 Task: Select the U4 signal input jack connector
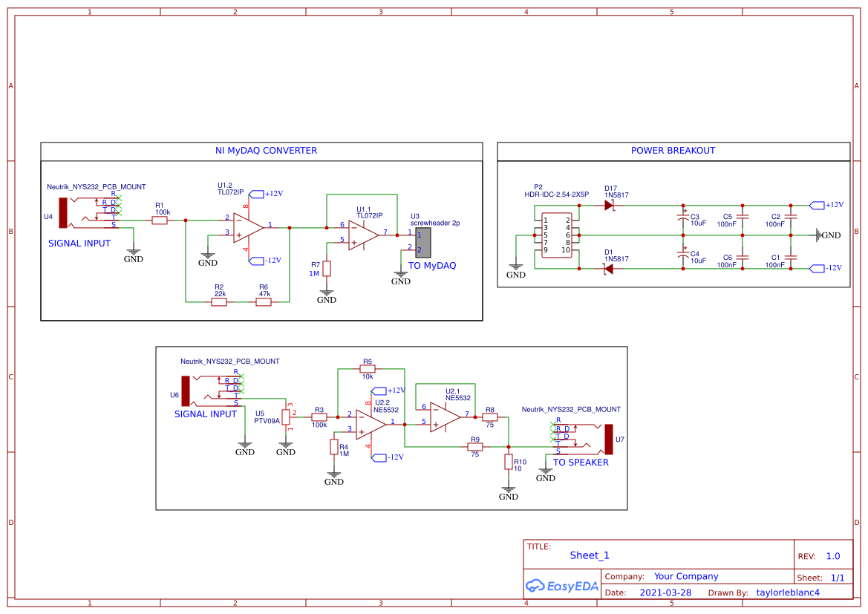point(65,212)
